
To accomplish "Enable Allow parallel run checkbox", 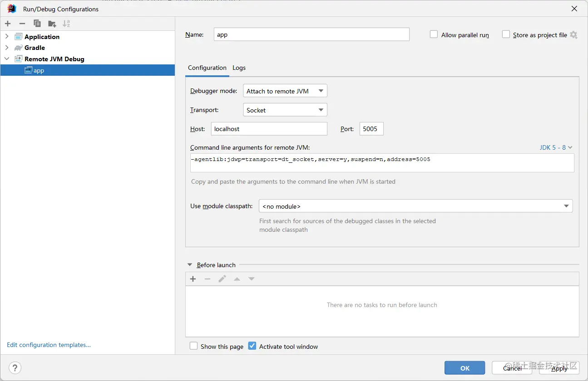I will coord(434,34).
